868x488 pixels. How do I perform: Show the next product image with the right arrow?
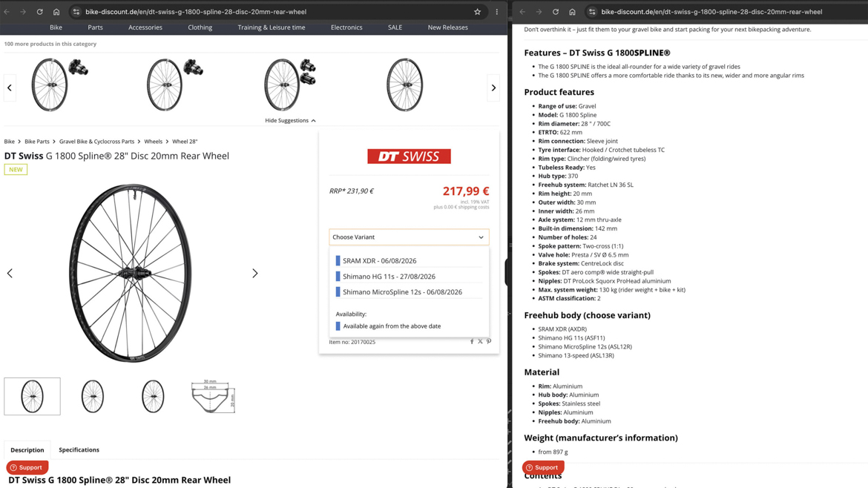pyautogui.click(x=254, y=274)
